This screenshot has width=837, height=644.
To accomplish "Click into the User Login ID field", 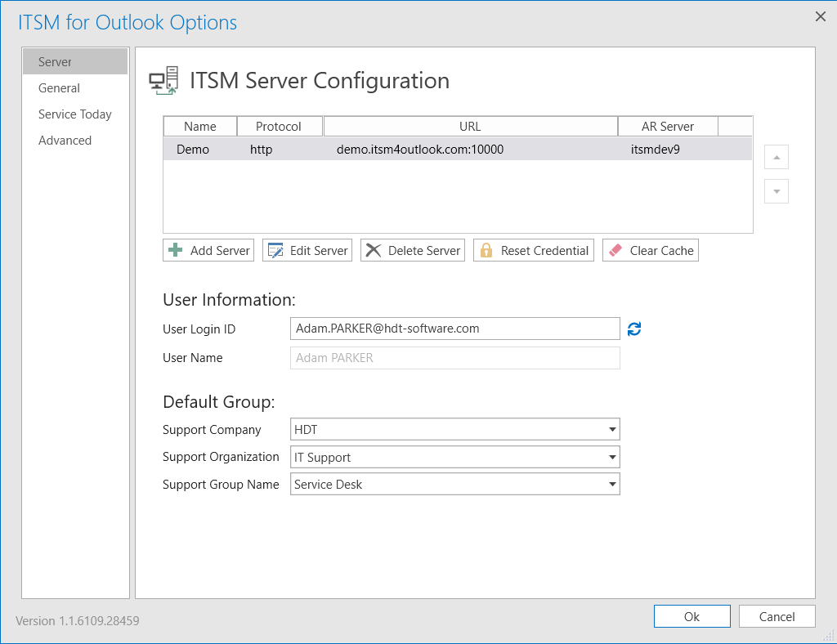I will 454,329.
